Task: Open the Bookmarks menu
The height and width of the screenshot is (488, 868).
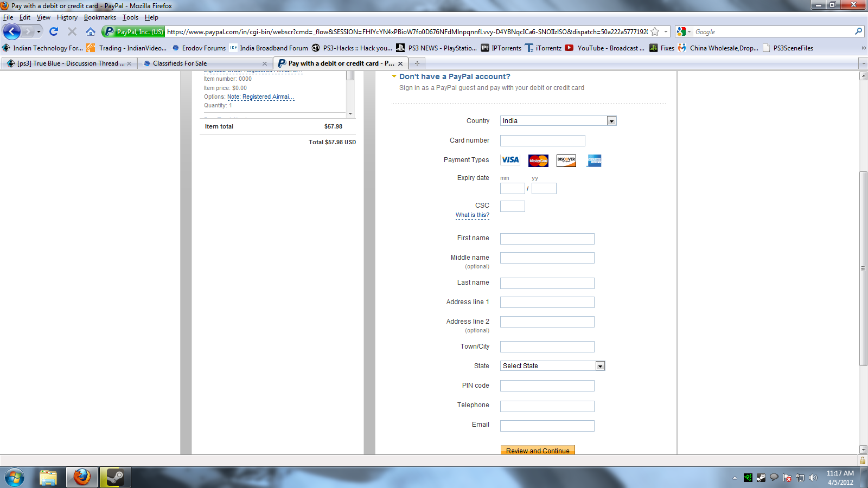Action: [100, 17]
